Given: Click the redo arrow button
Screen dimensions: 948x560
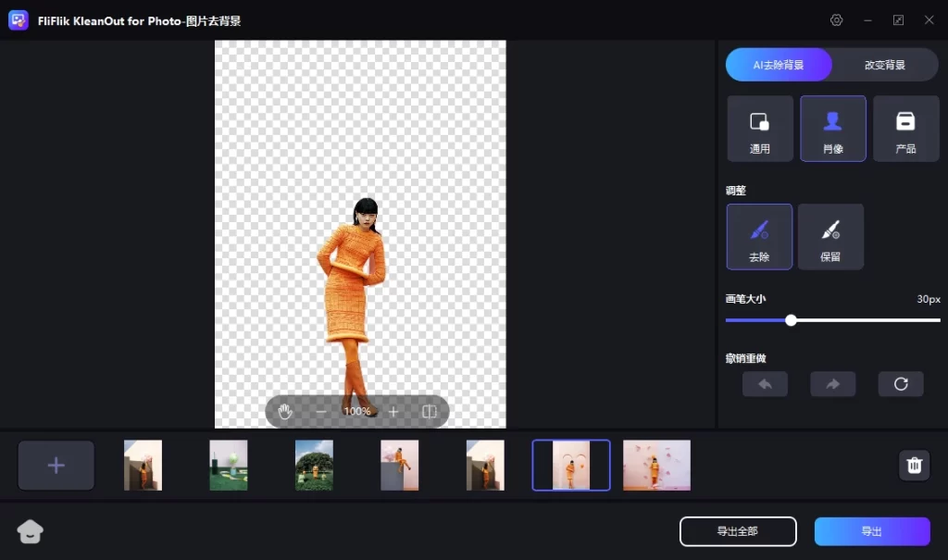Looking at the screenshot, I should pos(833,384).
